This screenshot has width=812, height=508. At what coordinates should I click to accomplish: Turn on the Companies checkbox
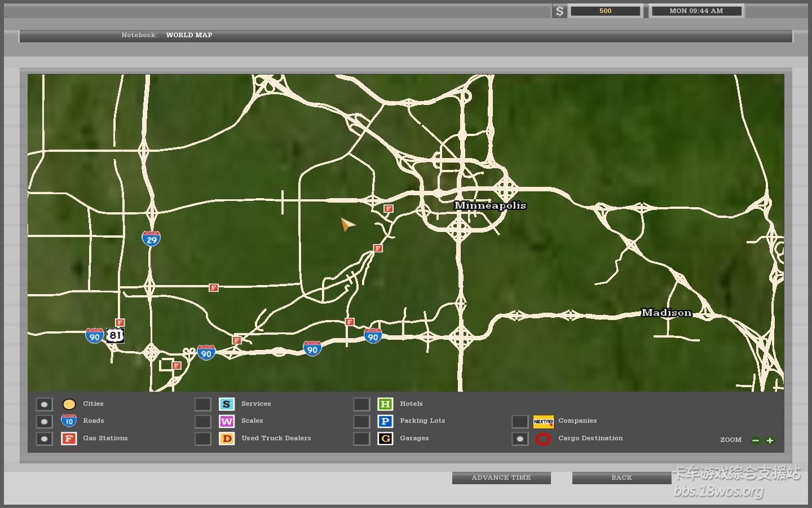pos(520,422)
